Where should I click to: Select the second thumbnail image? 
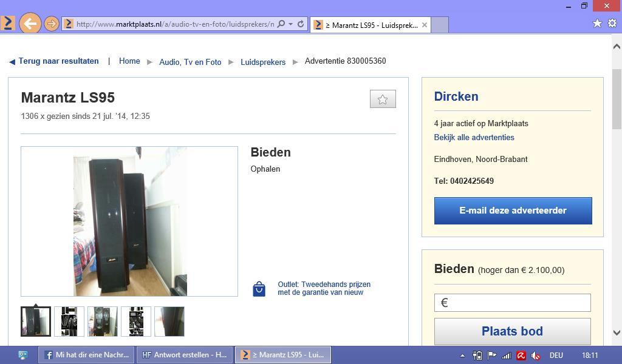click(69, 321)
